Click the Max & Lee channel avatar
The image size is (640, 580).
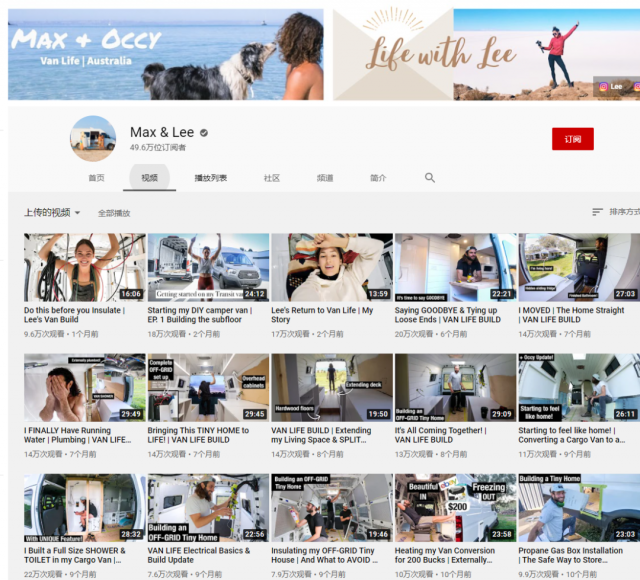click(93, 139)
